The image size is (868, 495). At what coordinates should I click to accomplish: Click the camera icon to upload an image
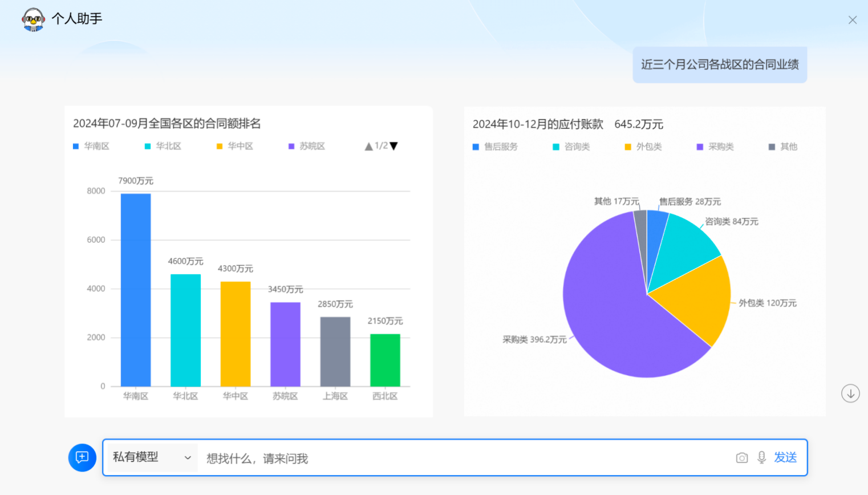[x=741, y=457]
